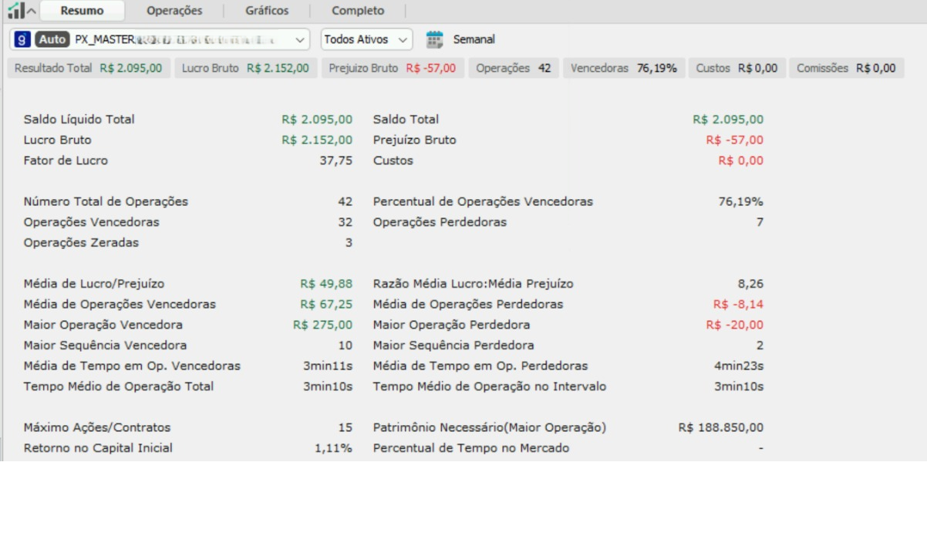Image resolution: width=927 pixels, height=560 pixels.
Task: Open the Operações tab
Action: tap(174, 11)
